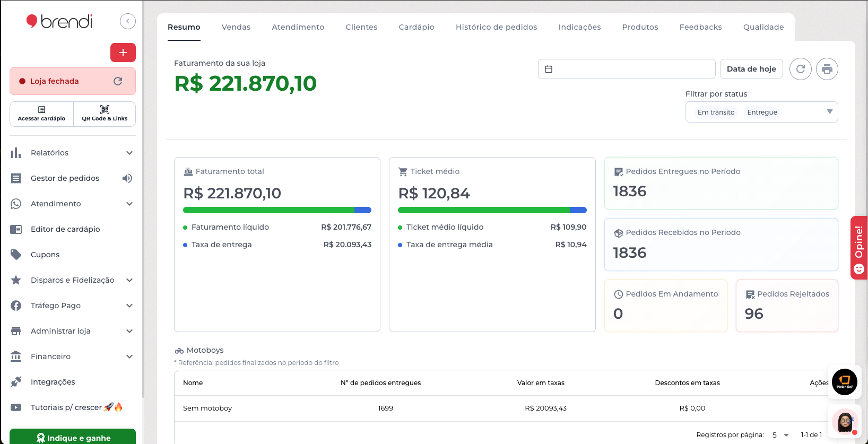Open the Registros por página dropdown
Screen dimensions: 868x444
(780, 435)
